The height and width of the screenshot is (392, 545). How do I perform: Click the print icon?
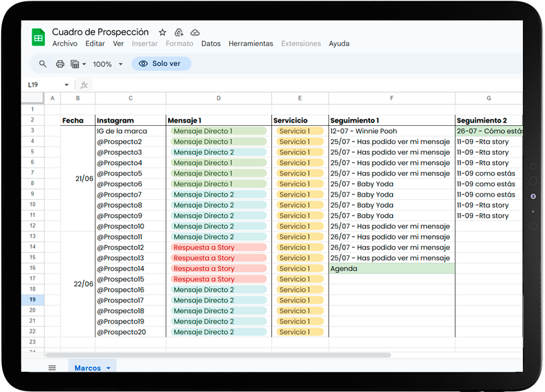click(60, 64)
